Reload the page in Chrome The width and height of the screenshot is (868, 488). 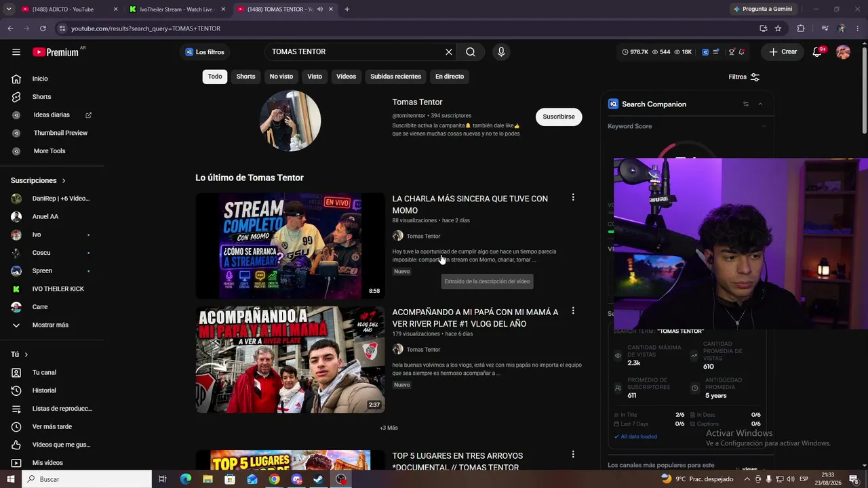tap(43, 28)
